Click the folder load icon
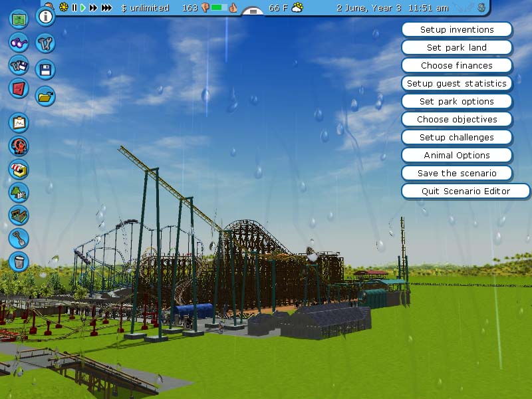 click(x=45, y=96)
